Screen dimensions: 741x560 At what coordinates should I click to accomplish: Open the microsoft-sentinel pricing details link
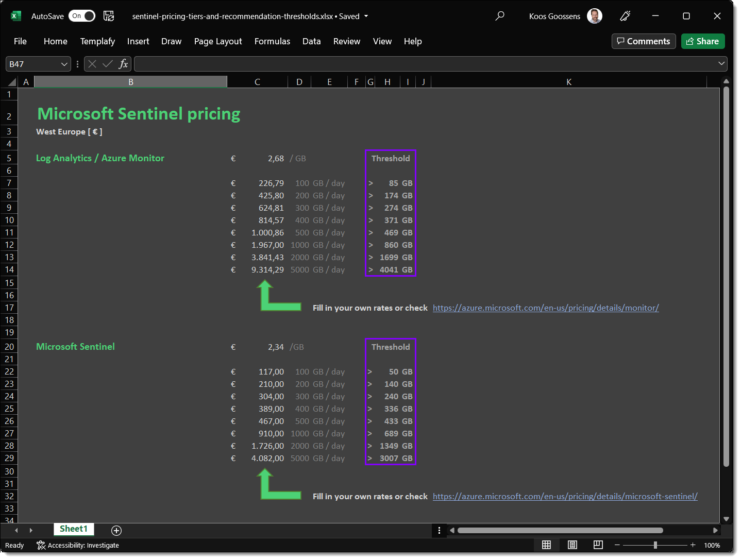(565, 496)
